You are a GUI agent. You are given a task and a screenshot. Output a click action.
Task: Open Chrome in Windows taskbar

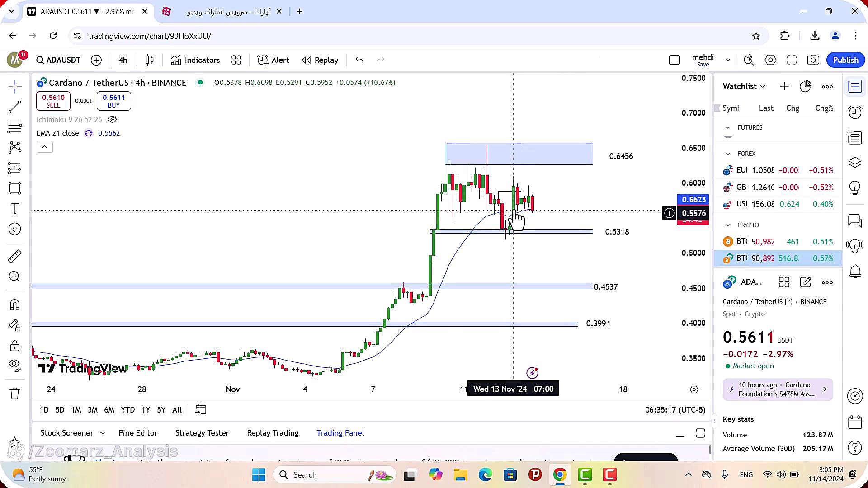pyautogui.click(x=560, y=475)
